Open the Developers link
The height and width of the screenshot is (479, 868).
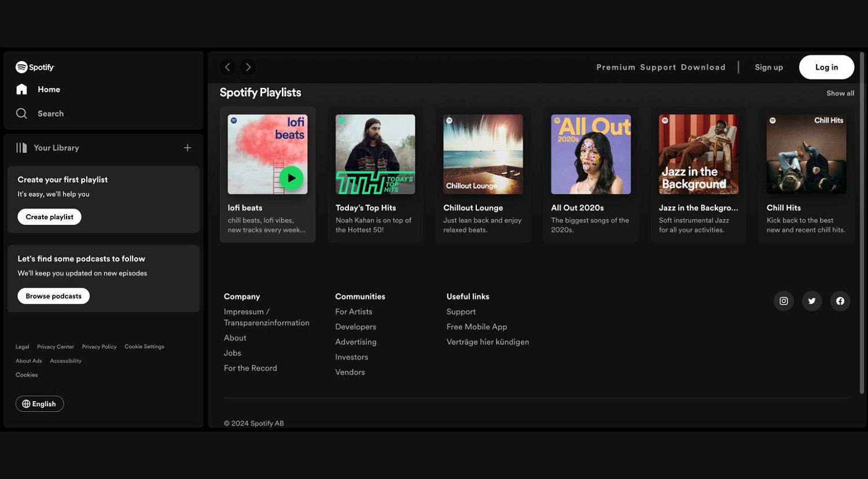356,327
